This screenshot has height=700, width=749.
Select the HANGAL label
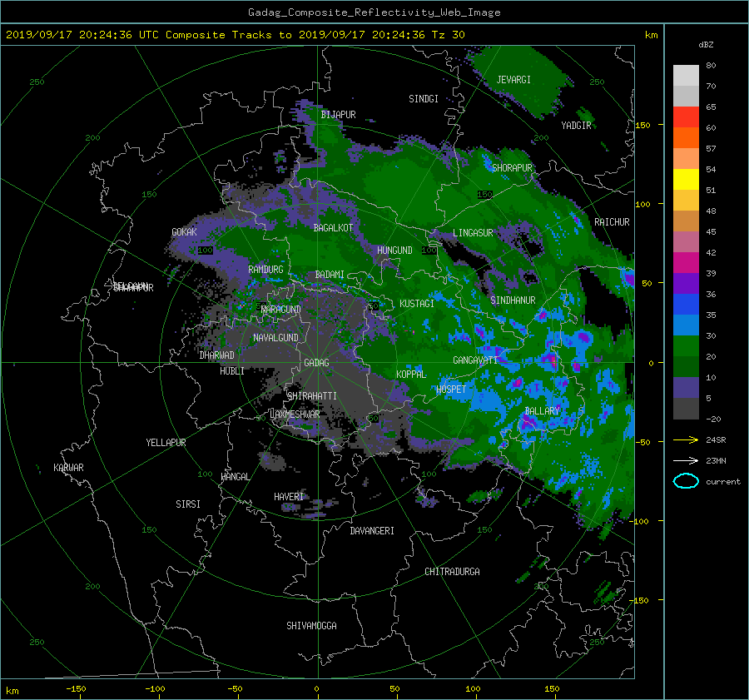tap(236, 477)
